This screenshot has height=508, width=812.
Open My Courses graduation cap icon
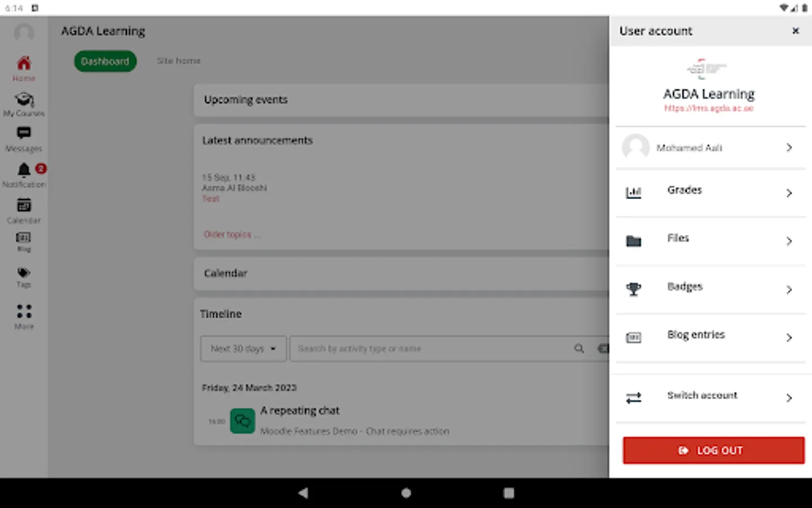coord(24,99)
